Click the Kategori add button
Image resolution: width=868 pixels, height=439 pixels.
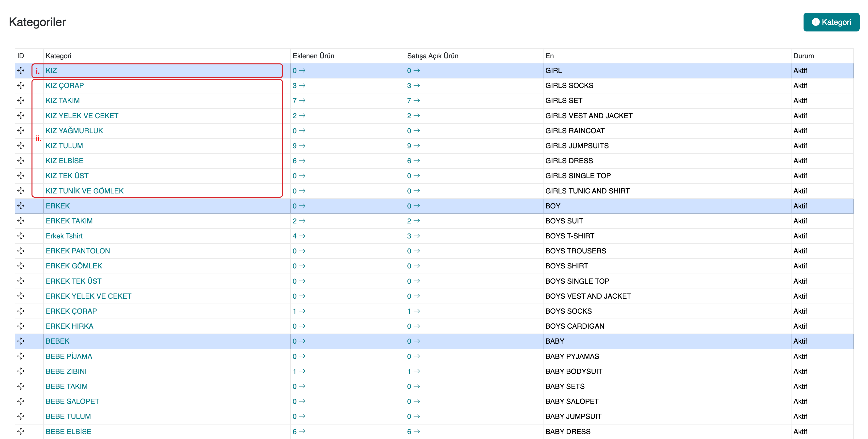(x=831, y=22)
